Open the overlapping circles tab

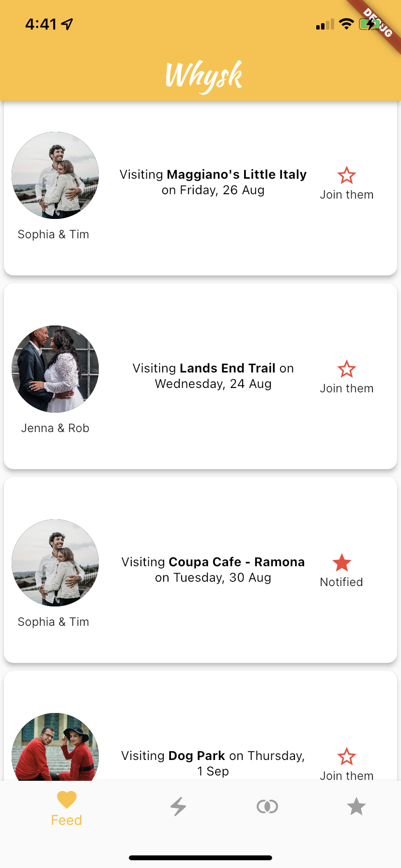coord(267,806)
